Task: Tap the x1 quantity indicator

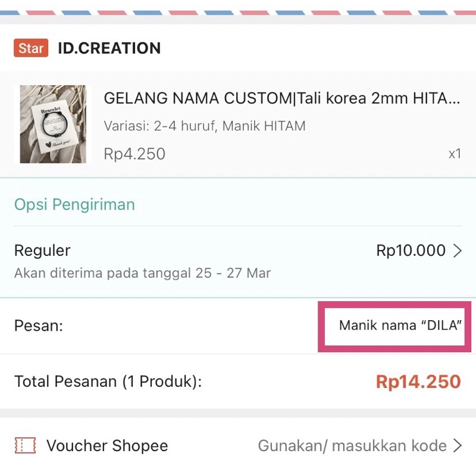Action: [455, 154]
